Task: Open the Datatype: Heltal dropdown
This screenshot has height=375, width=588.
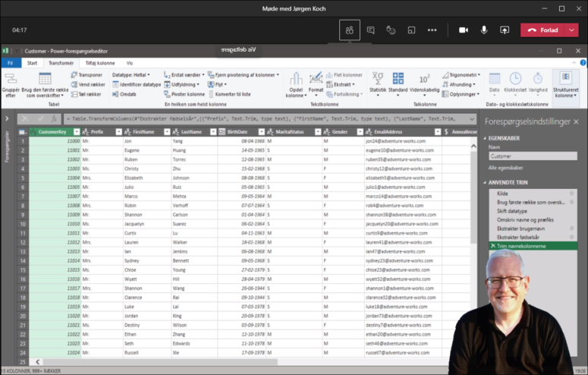Action: tap(130, 74)
